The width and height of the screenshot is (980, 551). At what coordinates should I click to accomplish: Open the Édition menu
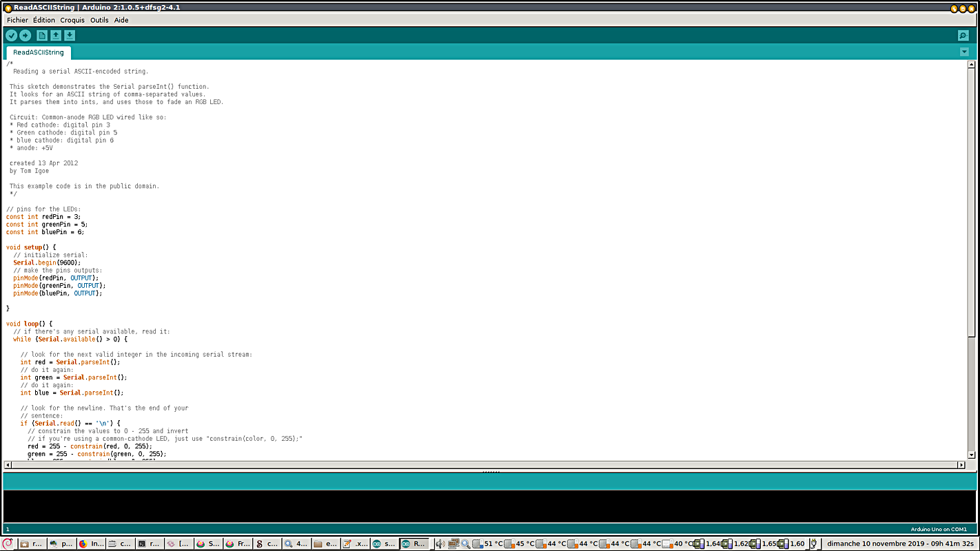click(43, 20)
